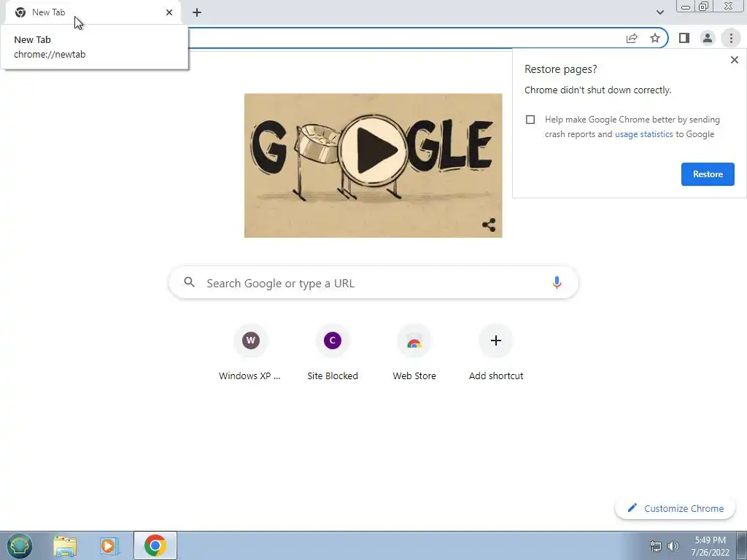Play the Google Doodle
This screenshot has height=560, width=747.
click(x=373, y=150)
